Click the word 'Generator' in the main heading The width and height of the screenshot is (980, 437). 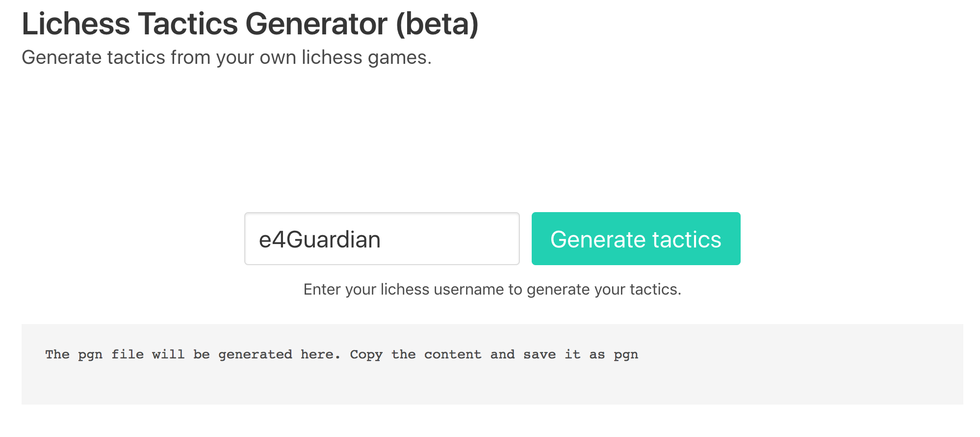[x=316, y=24]
